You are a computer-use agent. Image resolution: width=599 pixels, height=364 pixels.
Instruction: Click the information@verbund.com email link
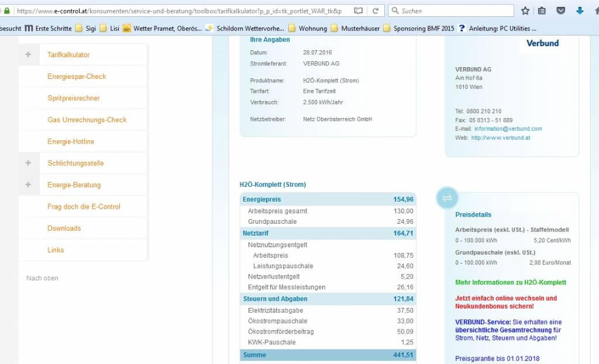(508, 129)
